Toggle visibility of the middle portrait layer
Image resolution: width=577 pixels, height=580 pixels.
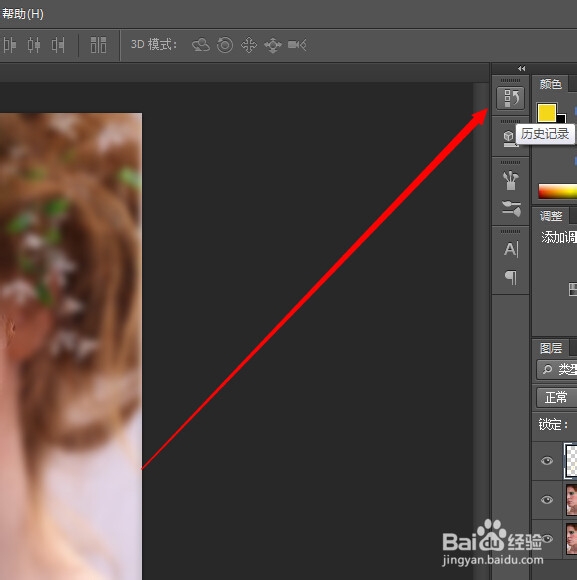click(x=547, y=500)
